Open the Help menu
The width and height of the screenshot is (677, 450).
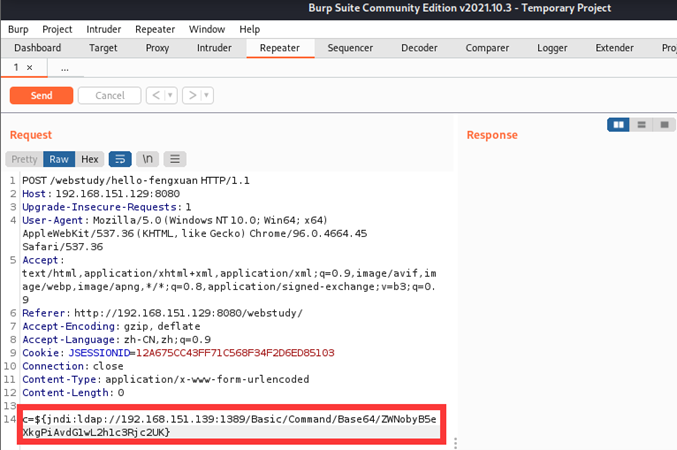click(250, 29)
